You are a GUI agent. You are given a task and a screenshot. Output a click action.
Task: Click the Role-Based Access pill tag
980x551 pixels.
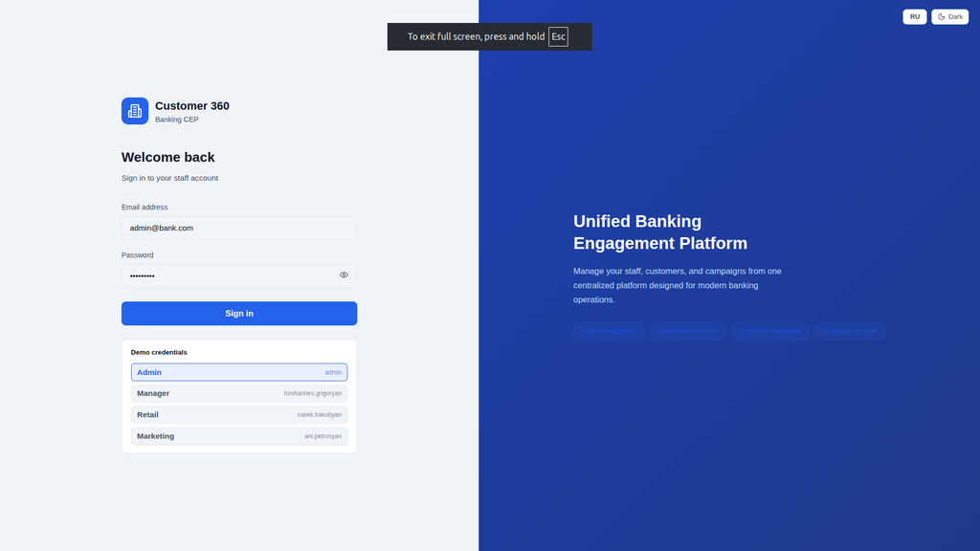pos(687,331)
